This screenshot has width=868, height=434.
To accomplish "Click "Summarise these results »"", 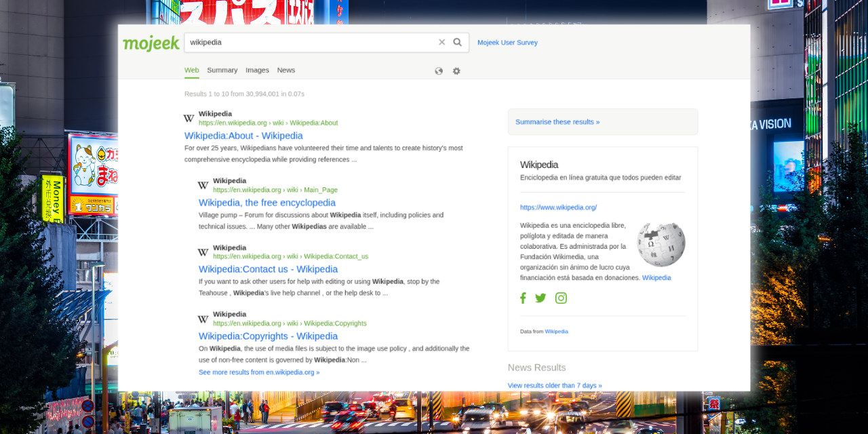I will coord(557,122).
